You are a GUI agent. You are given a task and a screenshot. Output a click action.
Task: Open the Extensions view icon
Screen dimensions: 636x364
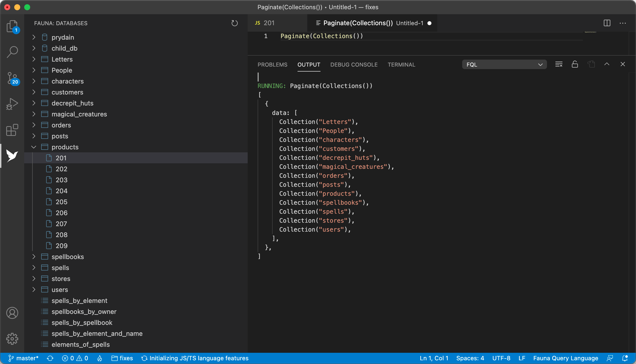(12, 130)
